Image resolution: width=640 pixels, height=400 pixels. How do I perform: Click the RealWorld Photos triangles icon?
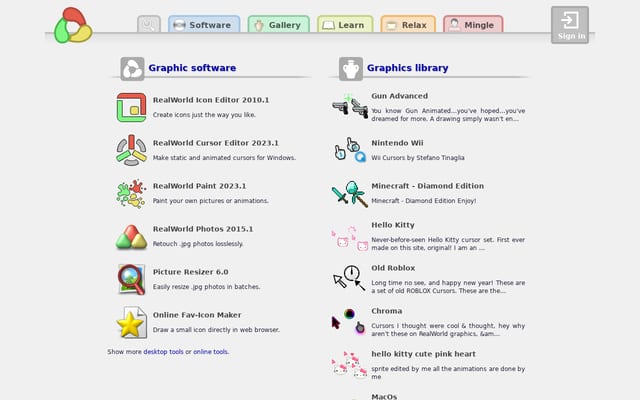click(x=131, y=237)
